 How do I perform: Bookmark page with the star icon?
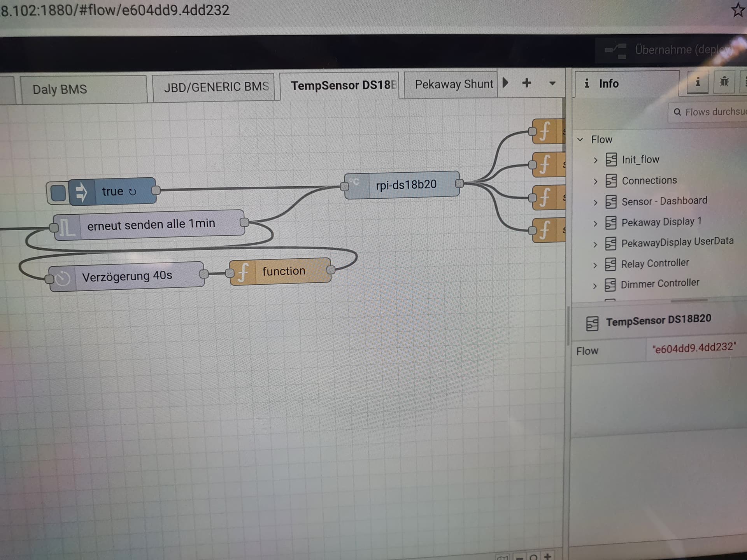pos(738,10)
